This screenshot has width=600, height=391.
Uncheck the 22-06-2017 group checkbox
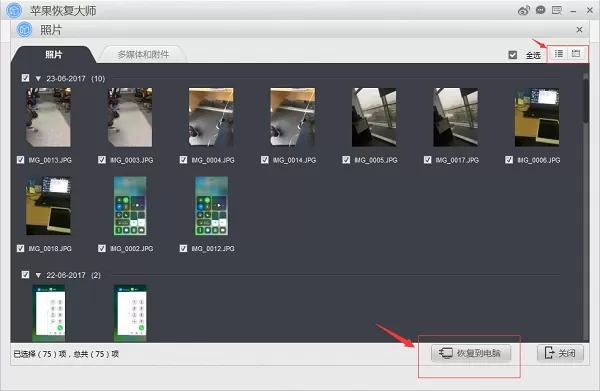click(x=25, y=275)
